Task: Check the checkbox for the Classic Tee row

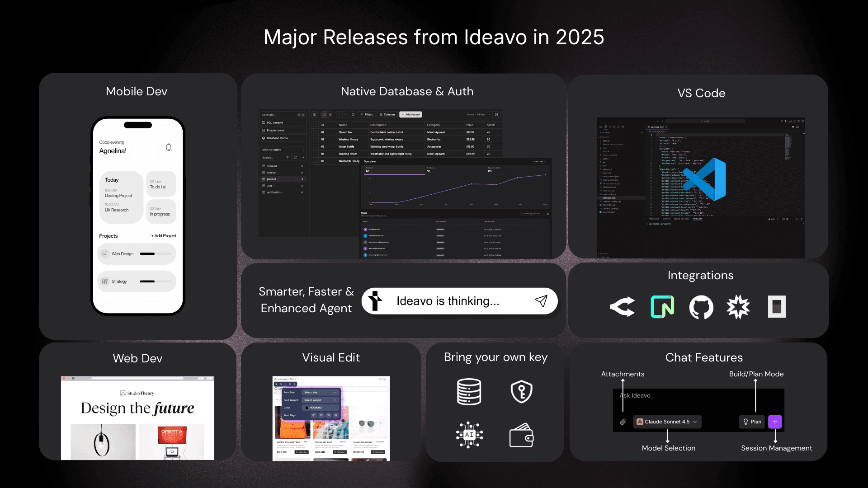Action: pyautogui.click(x=315, y=132)
